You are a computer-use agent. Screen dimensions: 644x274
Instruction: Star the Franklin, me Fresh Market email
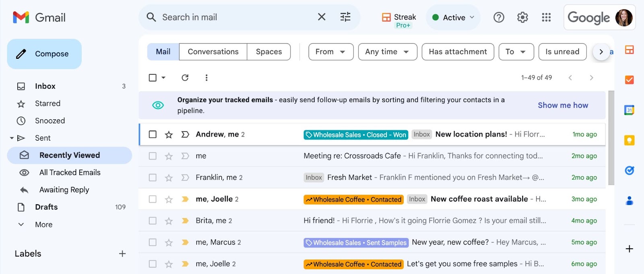(x=169, y=178)
